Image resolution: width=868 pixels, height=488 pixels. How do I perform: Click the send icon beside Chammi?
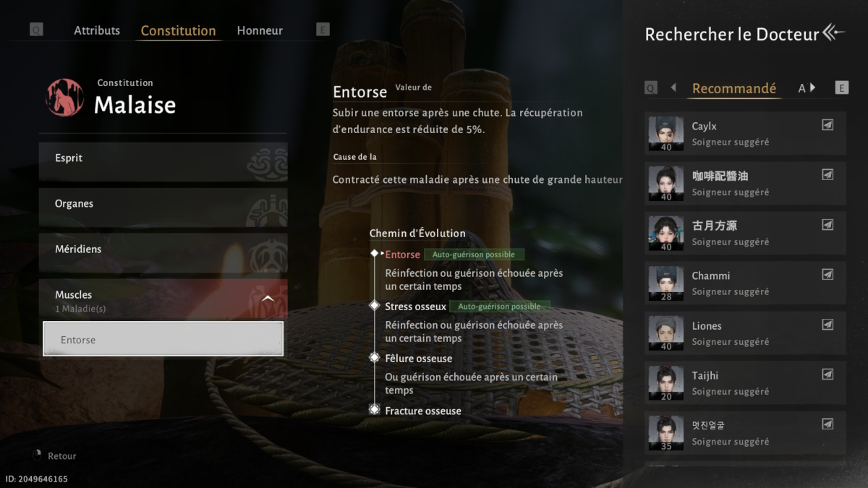pyautogui.click(x=827, y=275)
